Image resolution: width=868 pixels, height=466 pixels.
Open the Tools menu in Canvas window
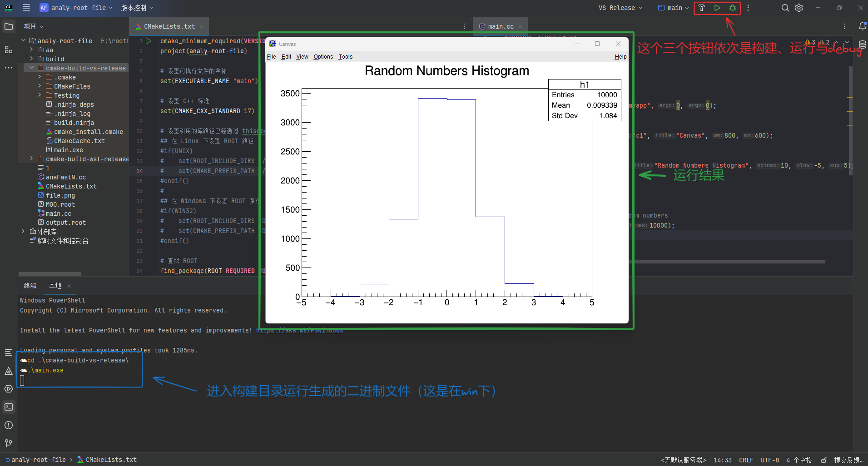pyautogui.click(x=345, y=56)
